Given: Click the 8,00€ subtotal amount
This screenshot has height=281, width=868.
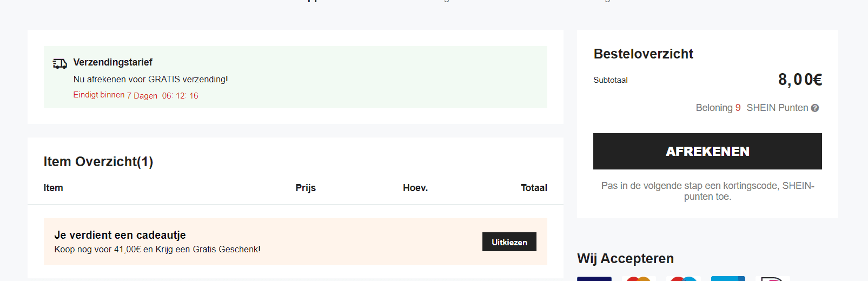Looking at the screenshot, I should coord(800,80).
